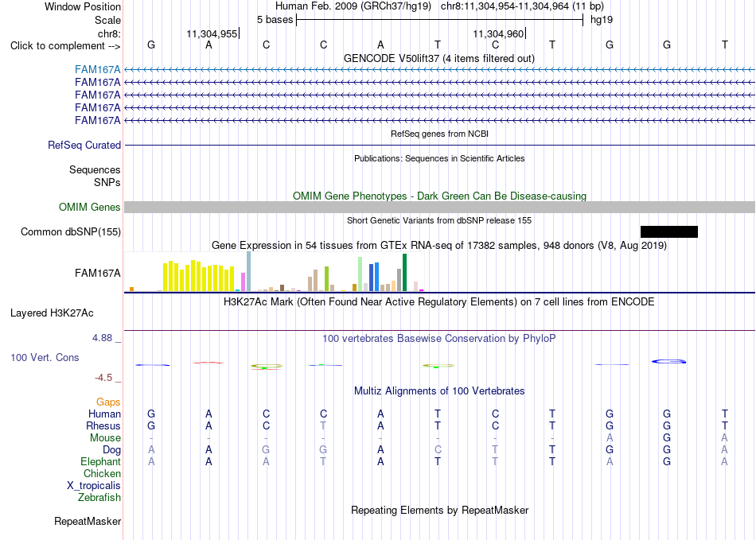Screen dimensions: 756x540
Task: Click the faded T in the Rhesus row
Action: coord(323,425)
